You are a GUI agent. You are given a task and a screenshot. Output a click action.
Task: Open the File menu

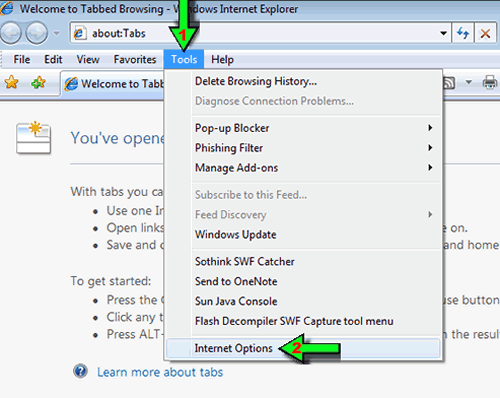[x=22, y=59]
